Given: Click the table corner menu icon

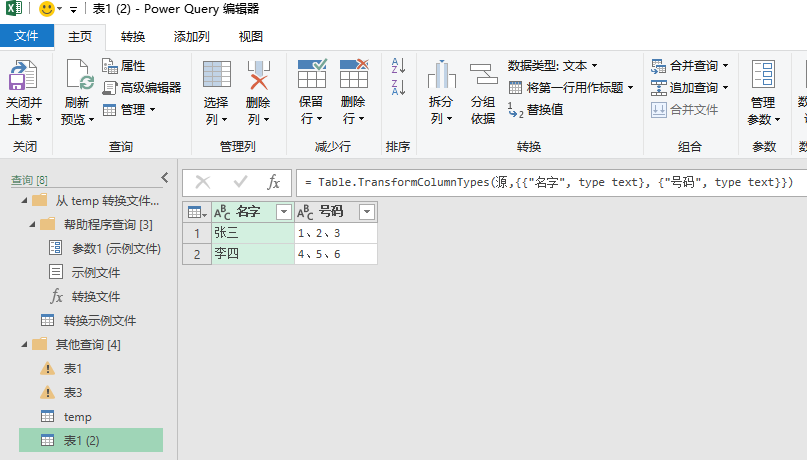Looking at the screenshot, I should (197, 212).
